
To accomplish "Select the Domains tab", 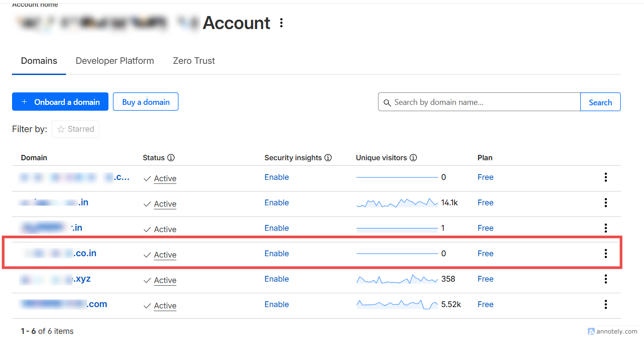I will (39, 61).
